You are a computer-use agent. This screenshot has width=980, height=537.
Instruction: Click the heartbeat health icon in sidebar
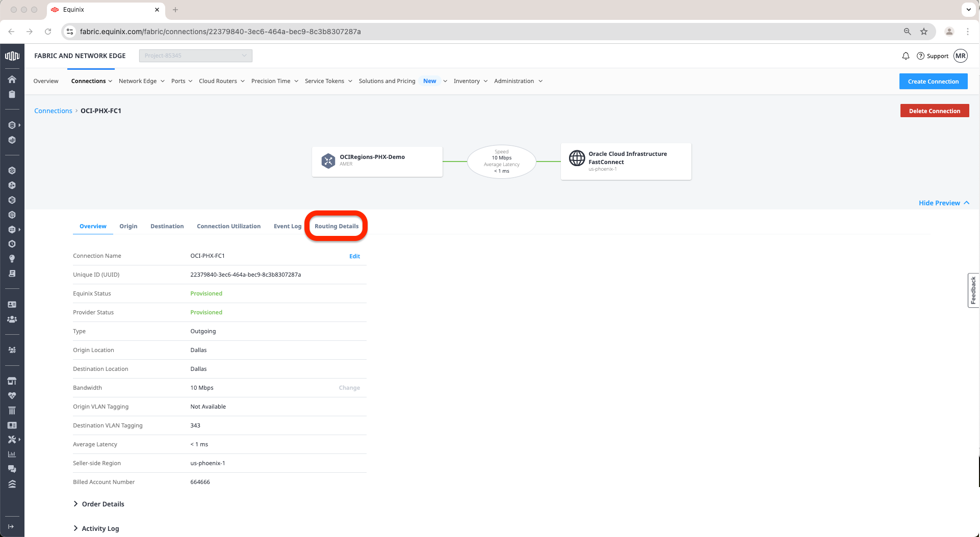point(12,396)
